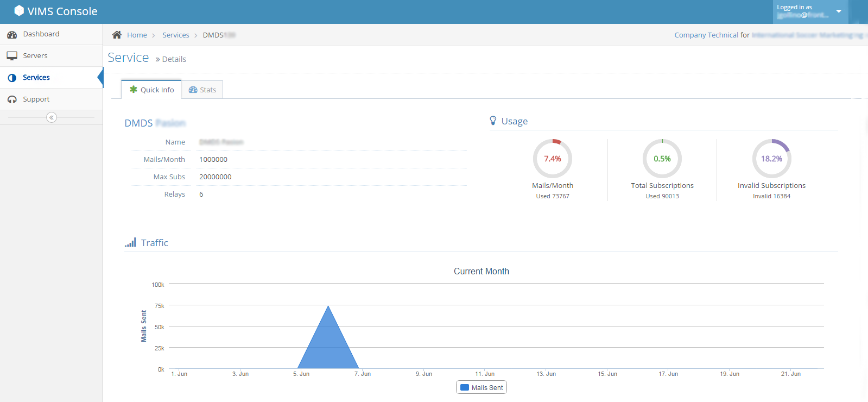Select the Quick Info tab
The image size is (868, 402).
coord(151,90)
